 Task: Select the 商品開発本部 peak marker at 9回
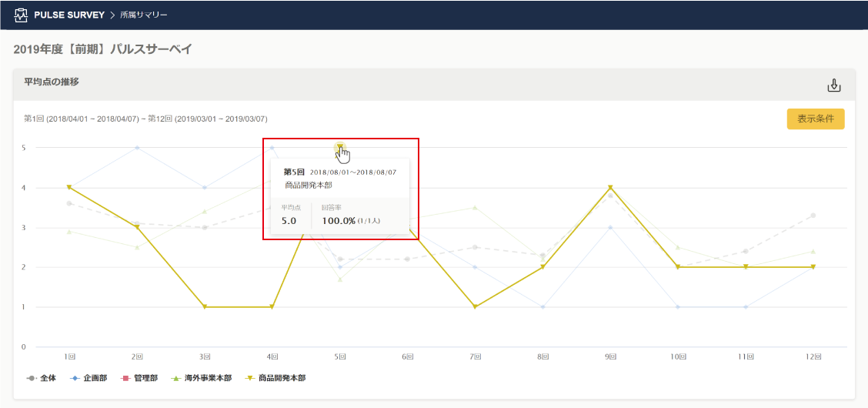610,187
